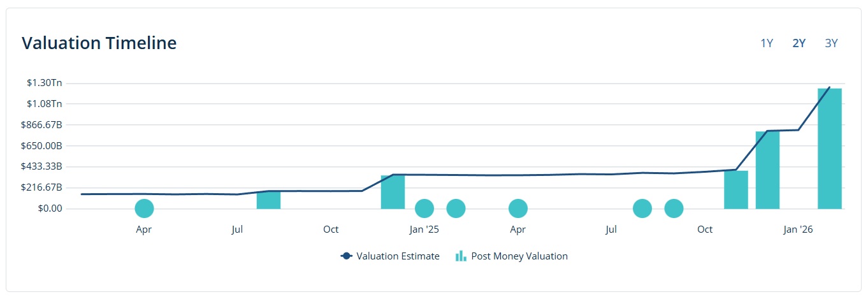Screen dimensions: 868x299
Task: Toggle Post Money Valuation legend series
Action: 512,256
